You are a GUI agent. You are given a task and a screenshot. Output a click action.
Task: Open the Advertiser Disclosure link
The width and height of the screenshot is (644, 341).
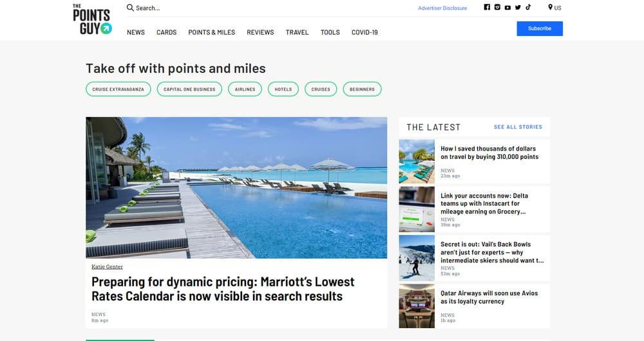[x=442, y=8]
